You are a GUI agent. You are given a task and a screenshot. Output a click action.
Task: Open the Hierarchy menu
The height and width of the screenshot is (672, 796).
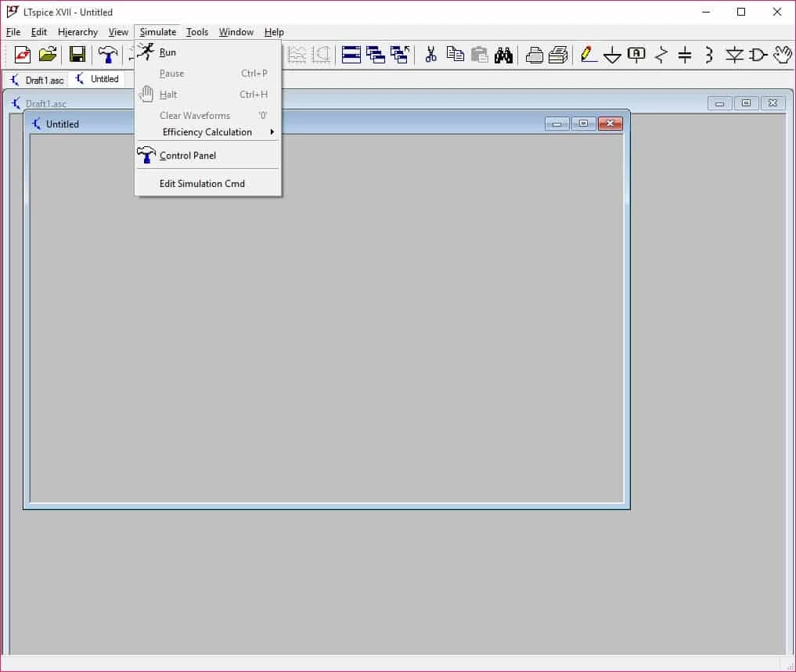click(77, 32)
